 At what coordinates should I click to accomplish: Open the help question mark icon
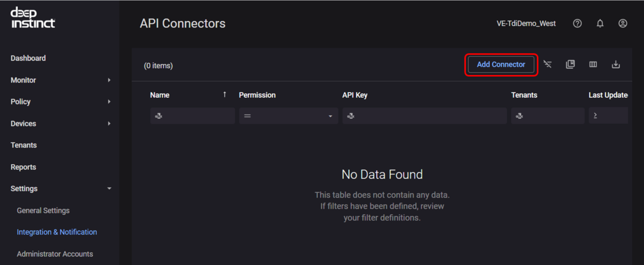(x=577, y=24)
